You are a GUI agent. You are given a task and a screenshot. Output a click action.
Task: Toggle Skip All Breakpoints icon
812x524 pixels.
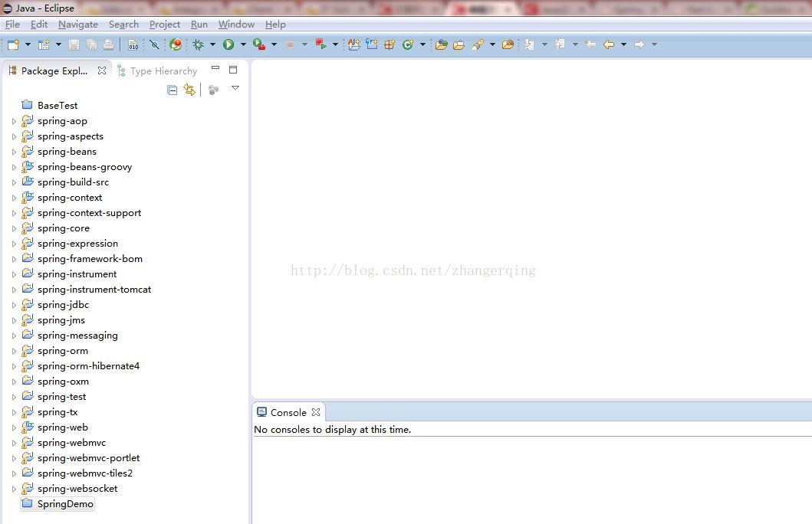pyautogui.click(x=154, y=44)
